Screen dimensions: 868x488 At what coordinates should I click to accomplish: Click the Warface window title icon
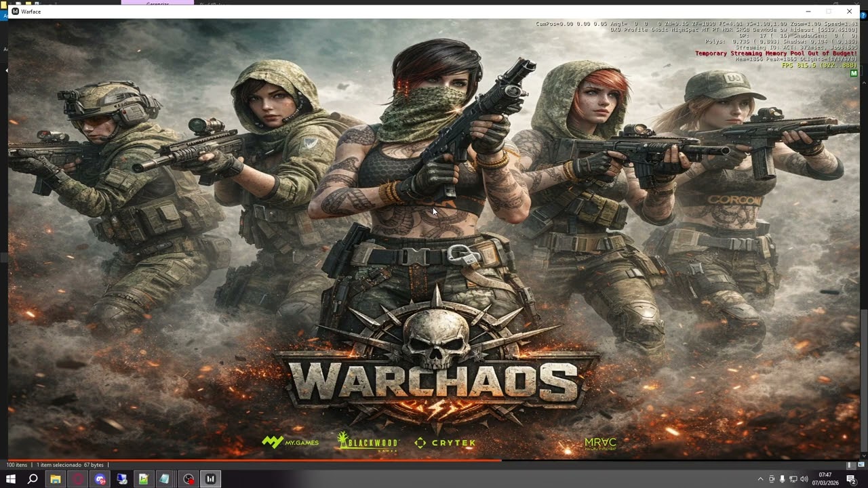[x=15, y=12]
